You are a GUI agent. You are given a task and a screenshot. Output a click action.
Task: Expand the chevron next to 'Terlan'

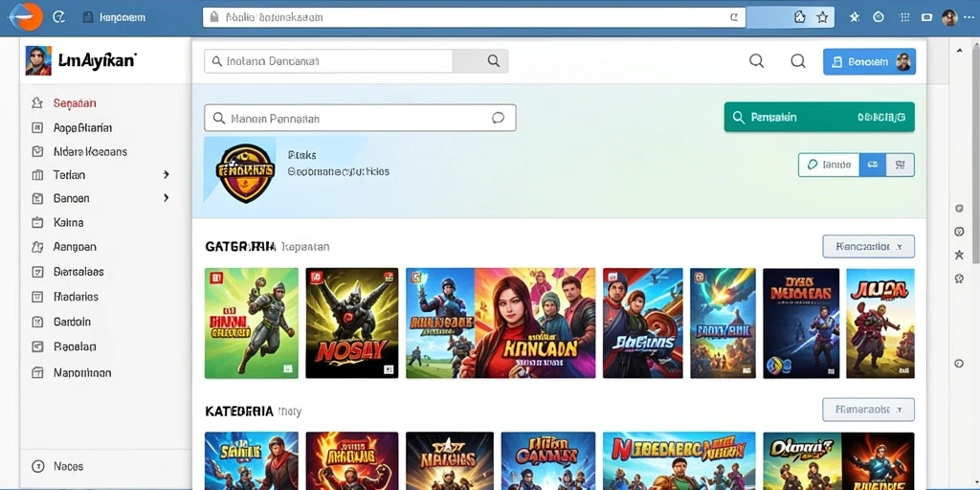coord(167,175)
